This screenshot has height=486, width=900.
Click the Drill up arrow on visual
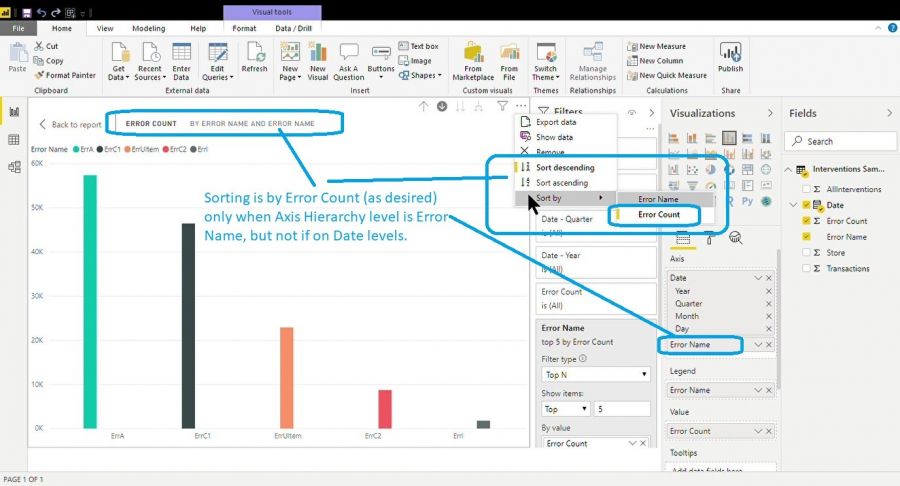pyautogui.click(x=424, y=106)
